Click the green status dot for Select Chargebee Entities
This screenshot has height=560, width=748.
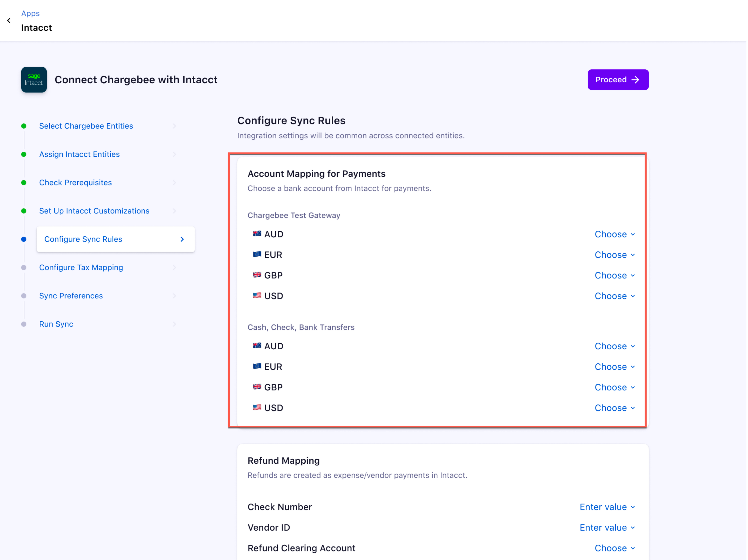click(x=24, y=126)
